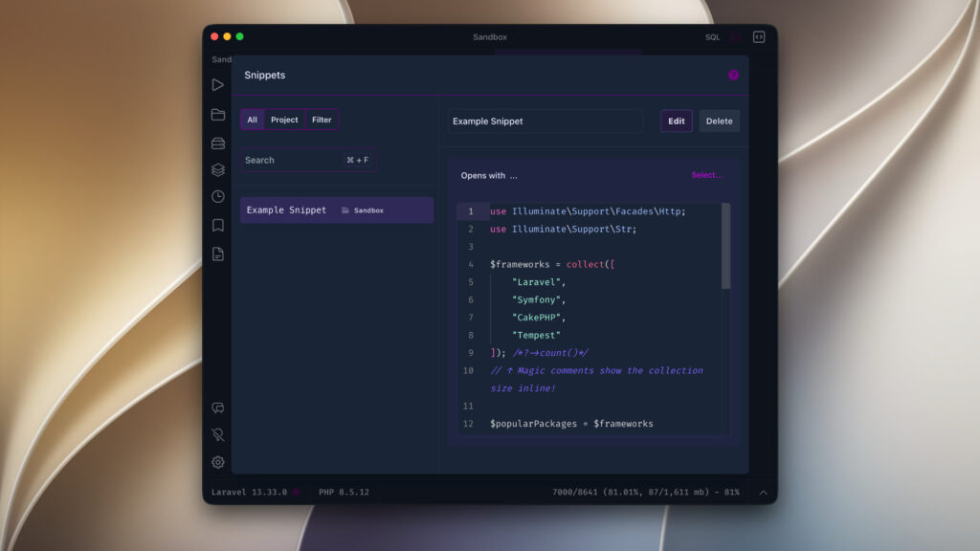Viewport: 980px width, 551px height.
Task: Click the '/*?->count()*/' magic comment
Action: [x=550, y=353]
